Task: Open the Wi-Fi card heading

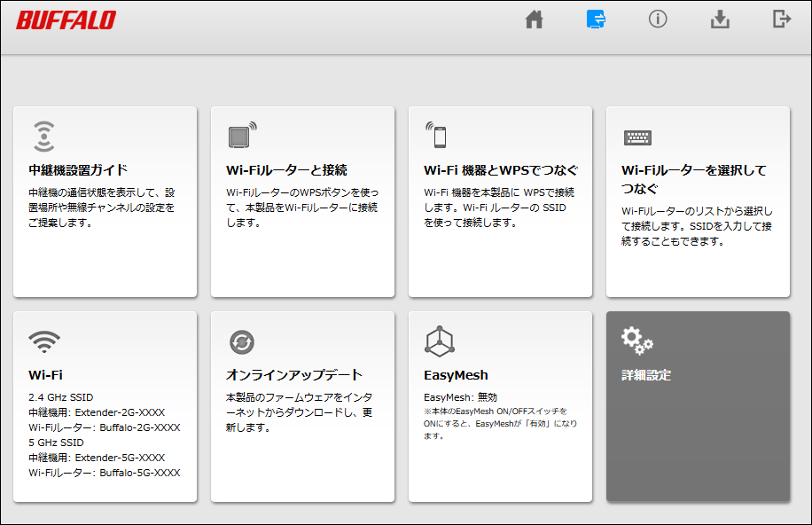Action: (45, 375)
